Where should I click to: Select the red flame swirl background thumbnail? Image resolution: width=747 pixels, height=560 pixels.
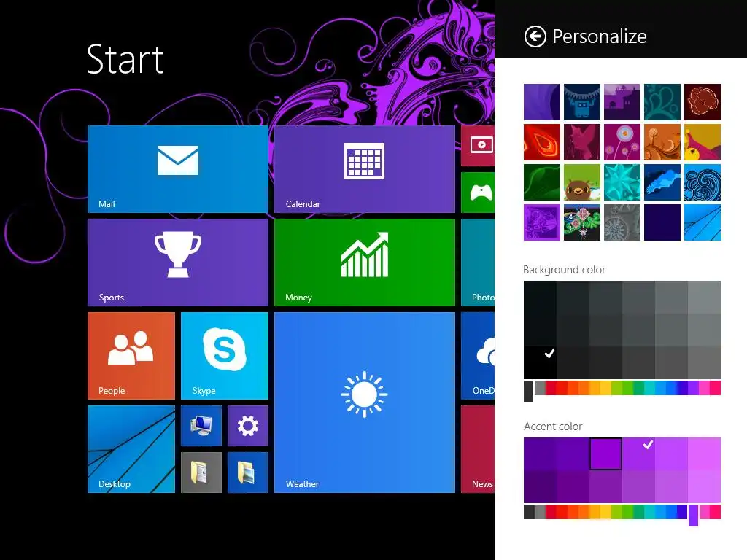542,142
